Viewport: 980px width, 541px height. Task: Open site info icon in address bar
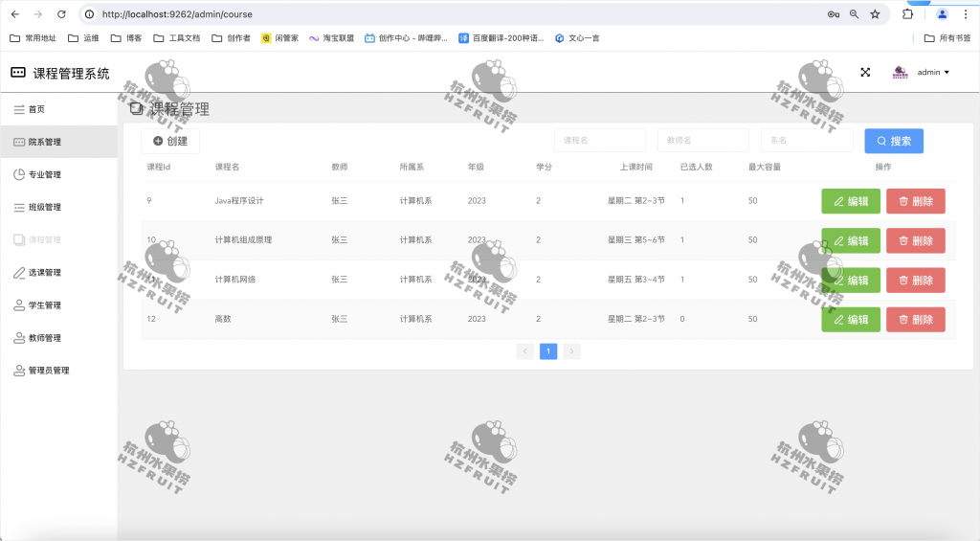(x=89, y=13)
